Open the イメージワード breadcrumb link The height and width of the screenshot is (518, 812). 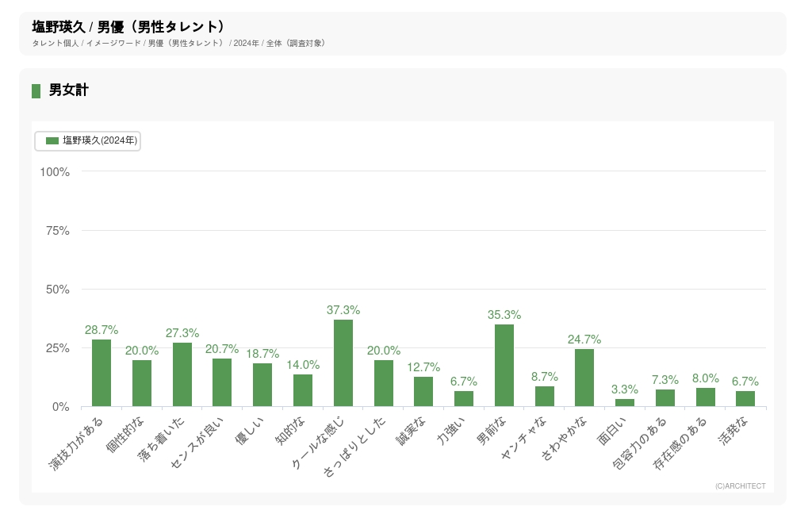[113, 43]
